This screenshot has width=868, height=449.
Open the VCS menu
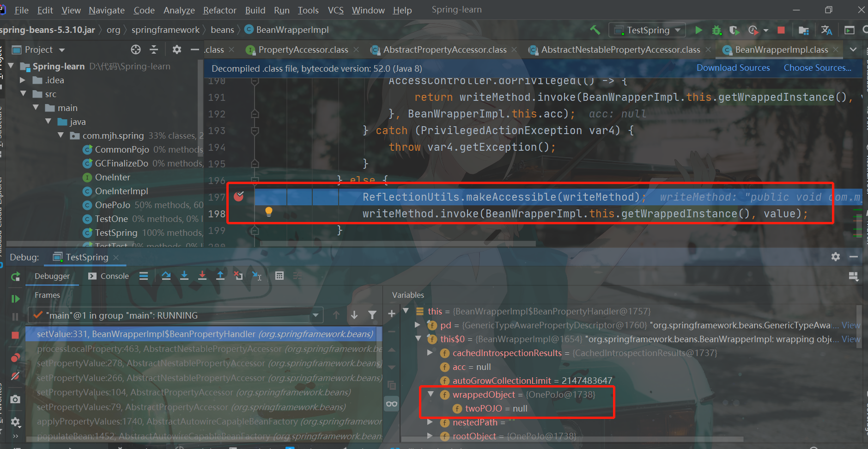pyautogui.click(x=336, y=10)
